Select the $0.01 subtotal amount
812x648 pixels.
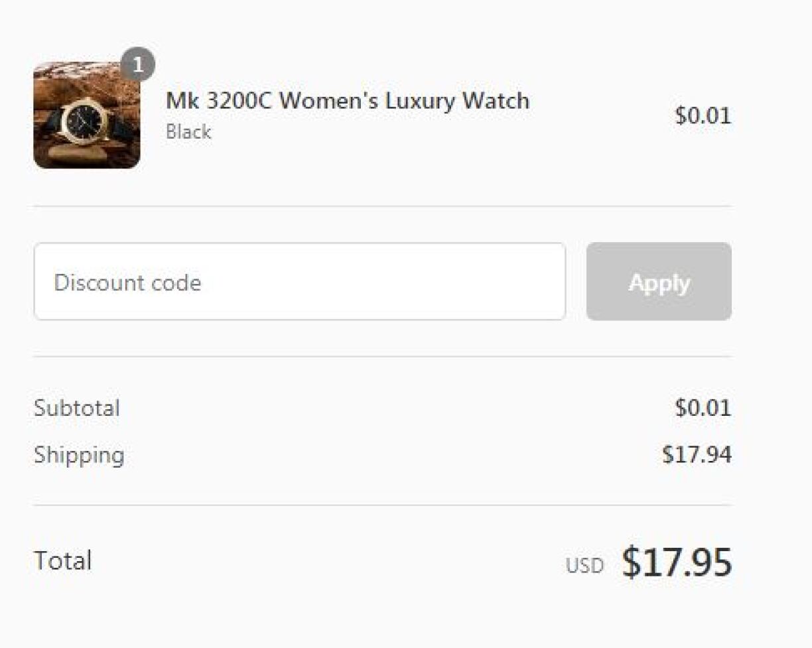(703, 408)
